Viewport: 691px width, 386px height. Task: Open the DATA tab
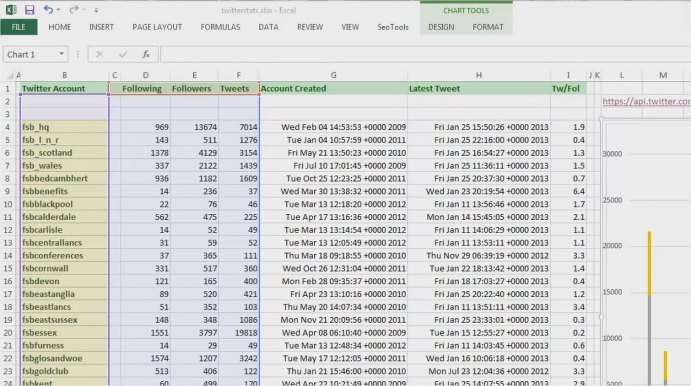coord(268,27)
